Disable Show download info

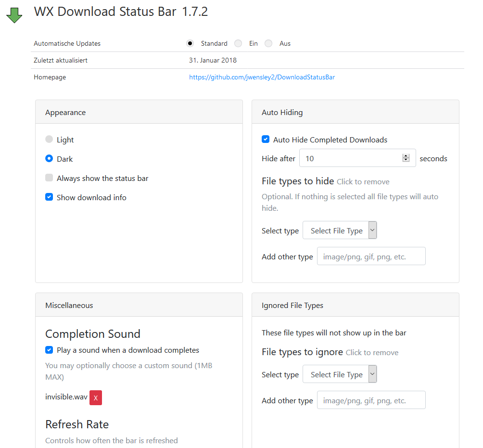point(49,197)
